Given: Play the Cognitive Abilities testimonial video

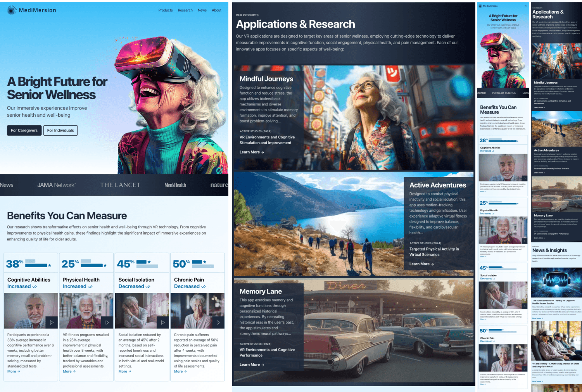Looking at the screenshot, I should pyautogui.click(x=52, y=322).
